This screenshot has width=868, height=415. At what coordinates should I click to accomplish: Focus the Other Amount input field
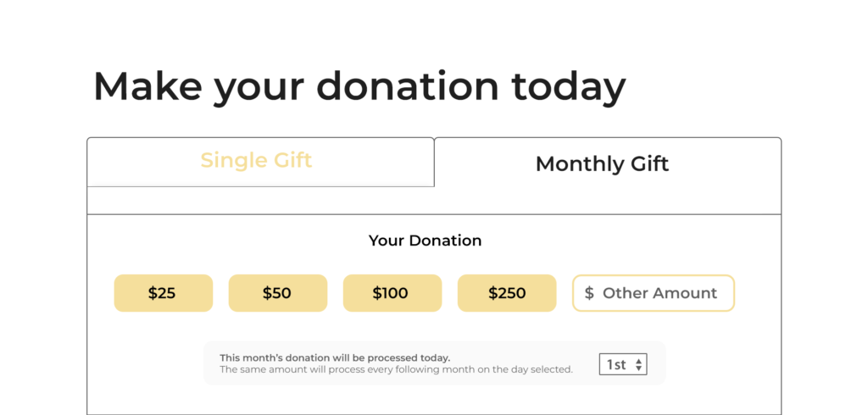(659, 293)
